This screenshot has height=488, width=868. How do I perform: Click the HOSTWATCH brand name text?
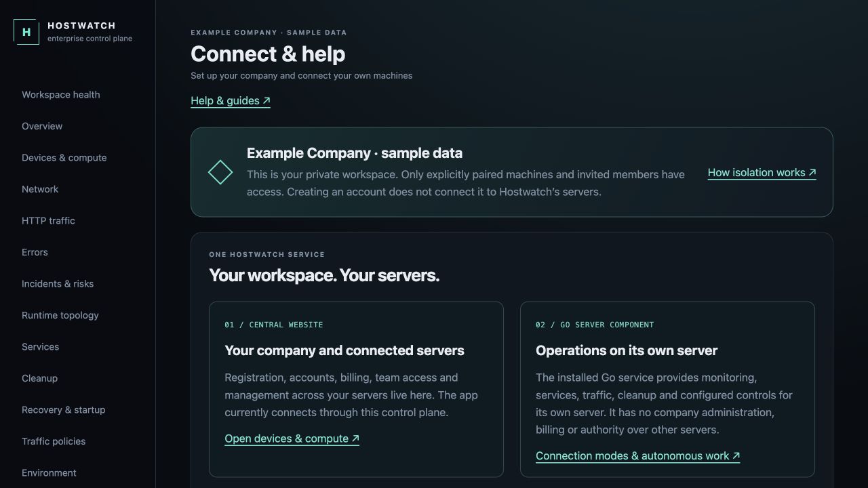click(81, 26)
